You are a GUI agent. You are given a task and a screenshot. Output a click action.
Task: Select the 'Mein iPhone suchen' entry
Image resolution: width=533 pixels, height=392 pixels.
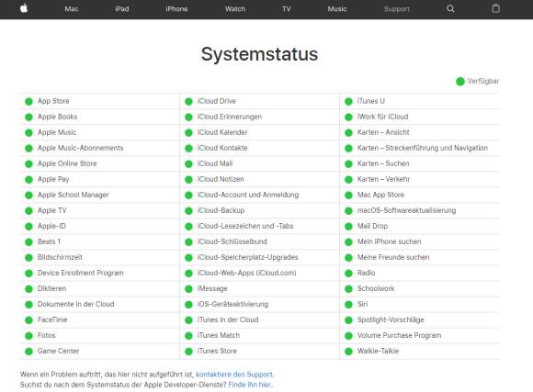pyautogui.click(x=390, y=241)
